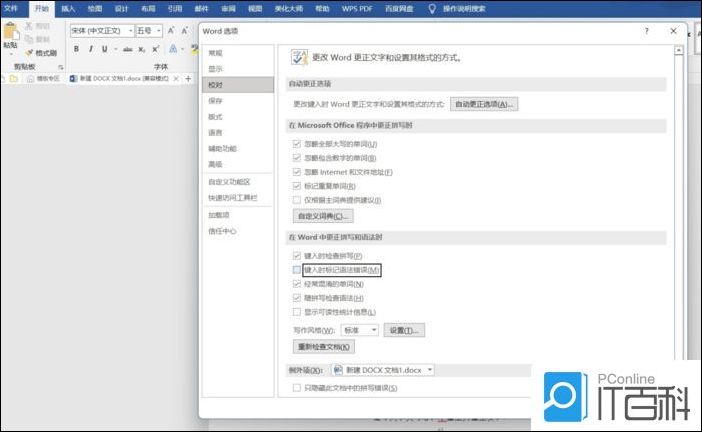702x432 pixels.
Task: Click the help question mark in Word Options
Action: click(x=646, y=31)
